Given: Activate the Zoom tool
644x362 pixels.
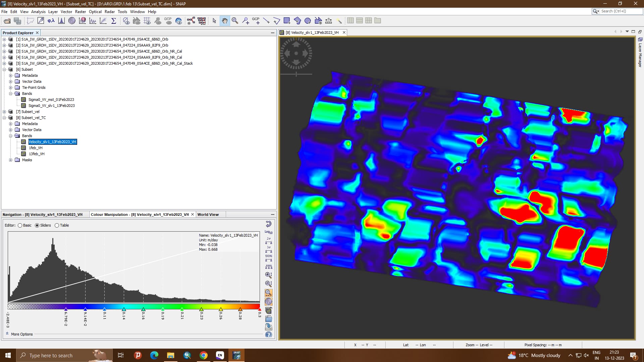Looking at the screenshot, I should coord(234,20).
